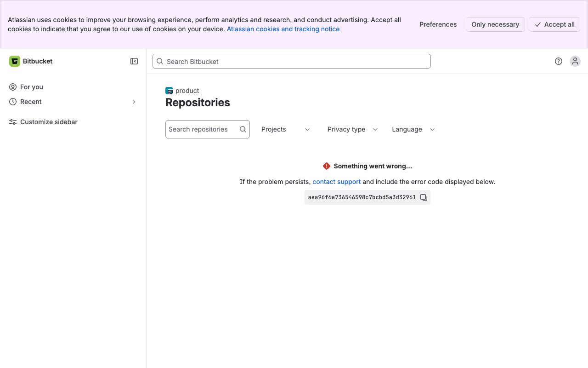
Task: Focus the Search Bitbucket field
Action: point(292,61)
